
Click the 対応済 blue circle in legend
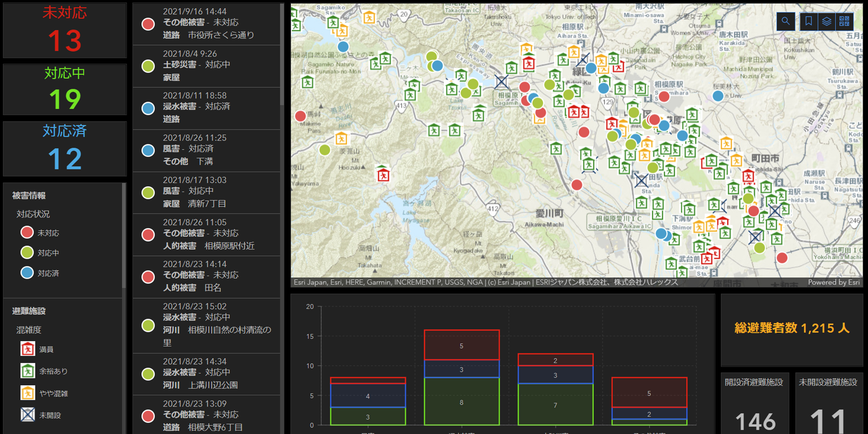[27, 273]
